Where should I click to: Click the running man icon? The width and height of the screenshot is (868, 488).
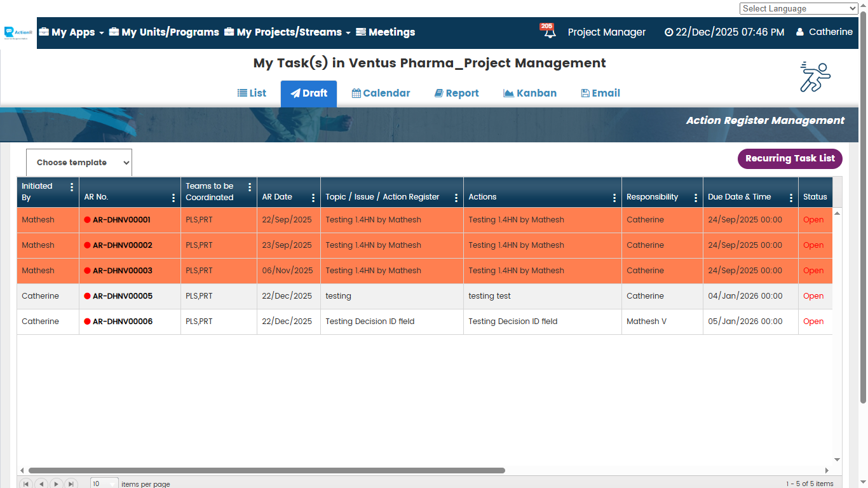point(815,77)
